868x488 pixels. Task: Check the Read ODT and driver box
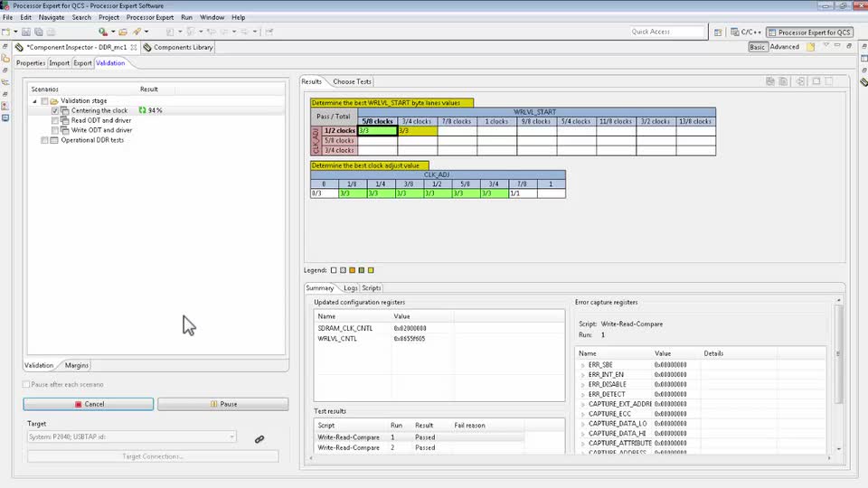tap(55, 120)
